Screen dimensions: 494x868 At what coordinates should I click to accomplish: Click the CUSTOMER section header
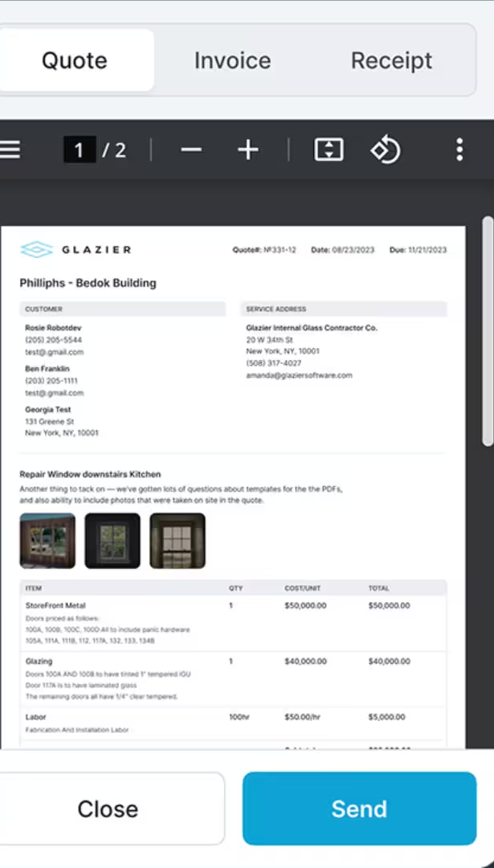(x=123, y=309)
